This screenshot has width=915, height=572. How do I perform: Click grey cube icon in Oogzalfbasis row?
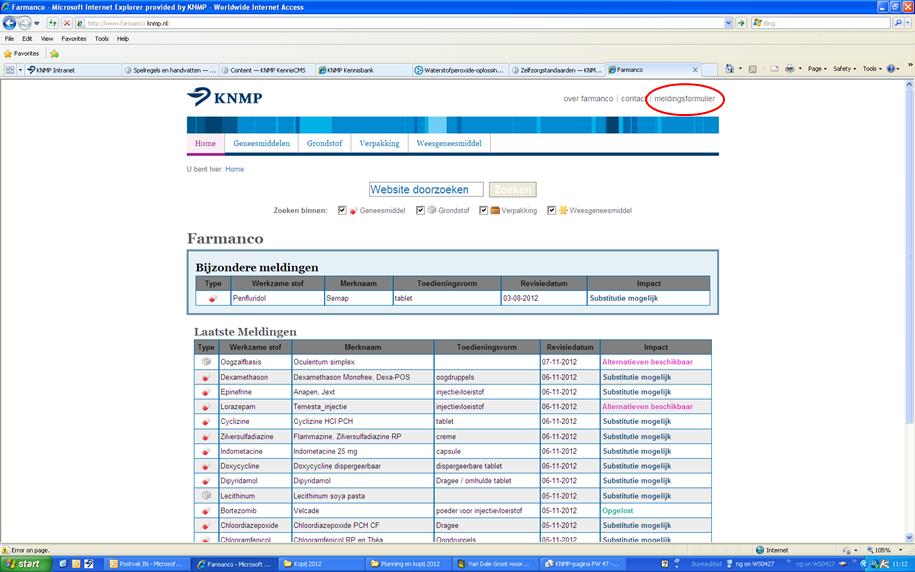tap(206, 361)
